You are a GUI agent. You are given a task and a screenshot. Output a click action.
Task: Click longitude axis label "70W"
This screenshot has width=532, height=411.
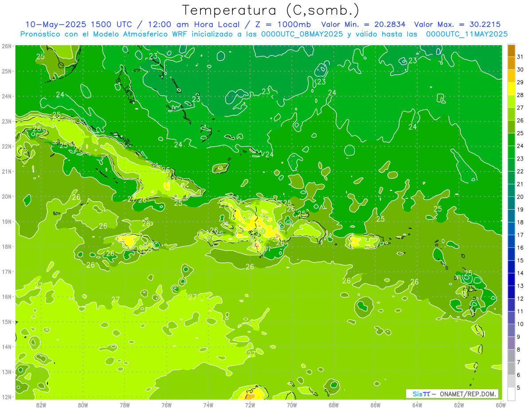pyautogui.click(x=292, y=405)
